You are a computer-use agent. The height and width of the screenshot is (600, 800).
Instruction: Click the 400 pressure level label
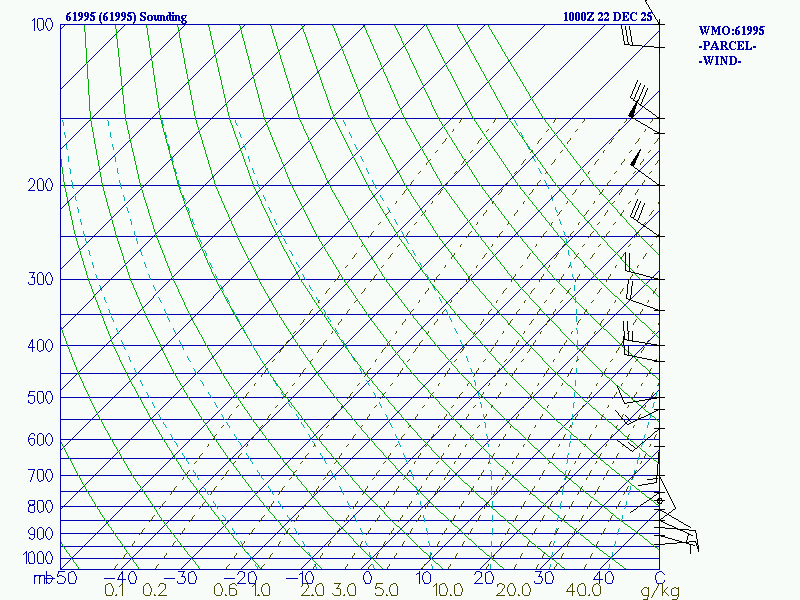[40, 346]
